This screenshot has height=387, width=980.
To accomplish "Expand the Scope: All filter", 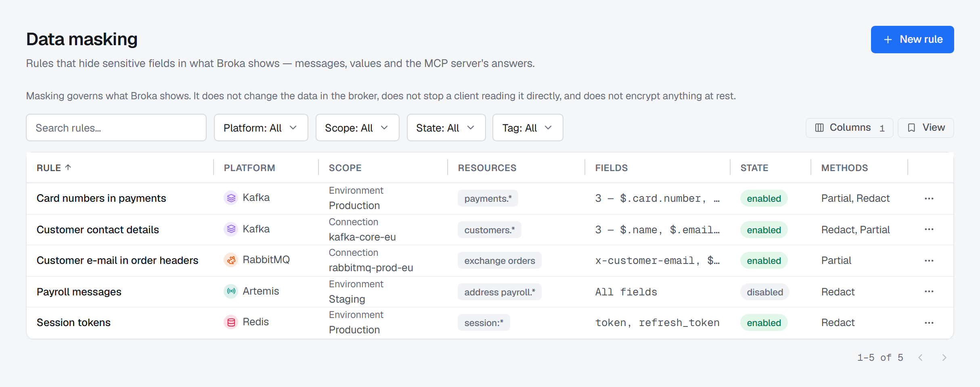I will coord(357,128).
